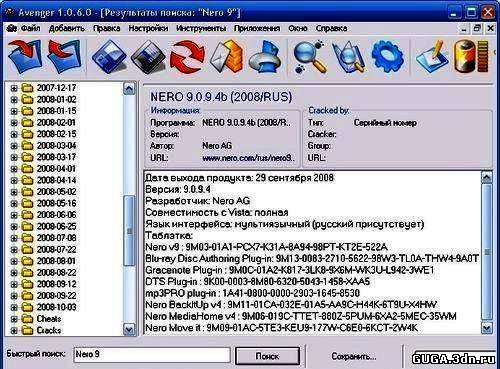Select the 2008-05-16 tree folder
Viewport: 500px width, 369px height.
click(56, 203)
